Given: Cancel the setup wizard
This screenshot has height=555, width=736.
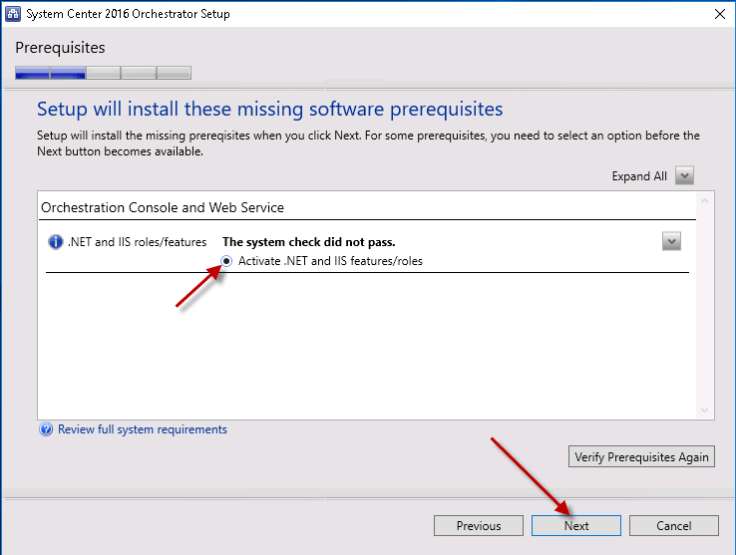Looking at the screenshot, I should point(673,526).
